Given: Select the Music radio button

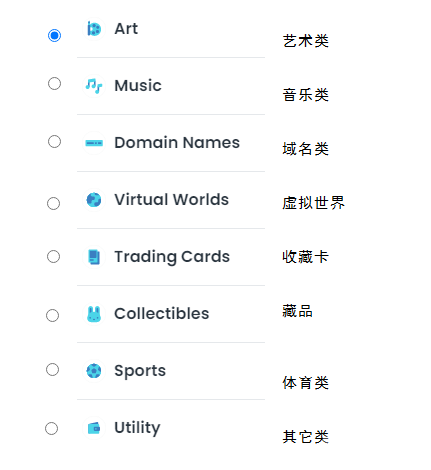Looking at the screenshot, I should 54,83.
